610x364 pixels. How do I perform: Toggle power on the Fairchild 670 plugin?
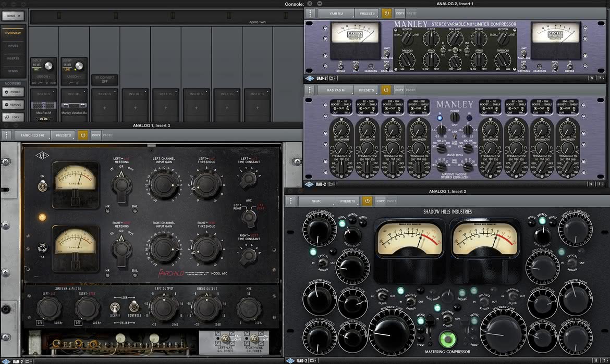click(82, 135)
